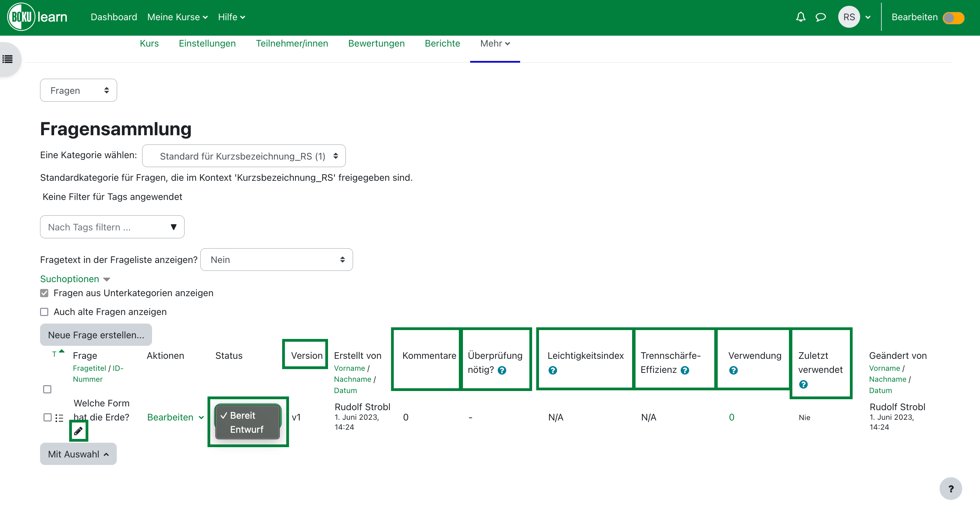This screenshot has height=517, width=980.
Task: Open help for Leichtigkeitsindex column
Action: 553,370
